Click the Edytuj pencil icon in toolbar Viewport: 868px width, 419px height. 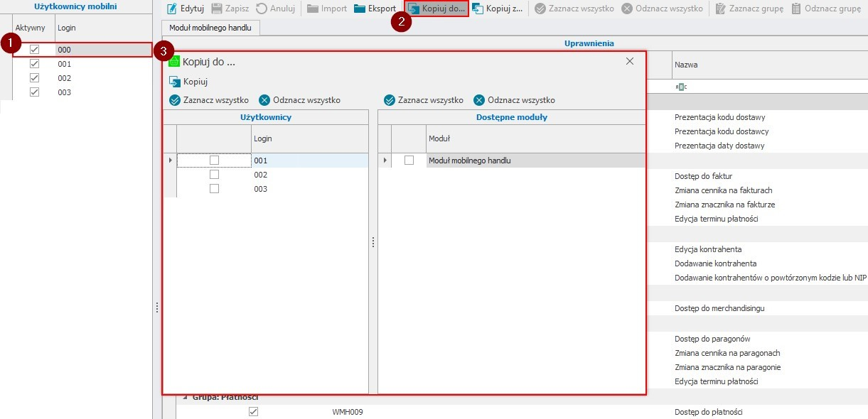(172, 9)
